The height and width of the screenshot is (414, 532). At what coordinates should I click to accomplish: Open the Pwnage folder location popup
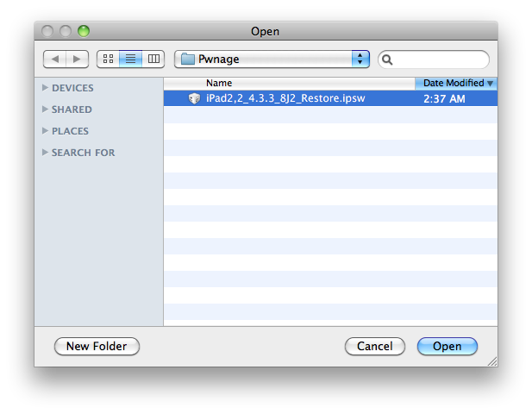[x=272, y=59]
